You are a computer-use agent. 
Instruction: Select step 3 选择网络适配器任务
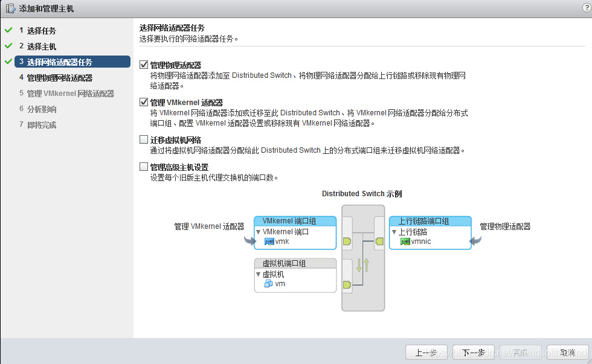tap(72, 62)
